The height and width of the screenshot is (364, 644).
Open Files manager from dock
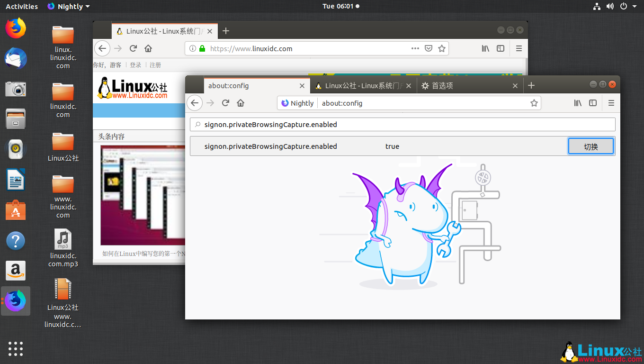16,119
